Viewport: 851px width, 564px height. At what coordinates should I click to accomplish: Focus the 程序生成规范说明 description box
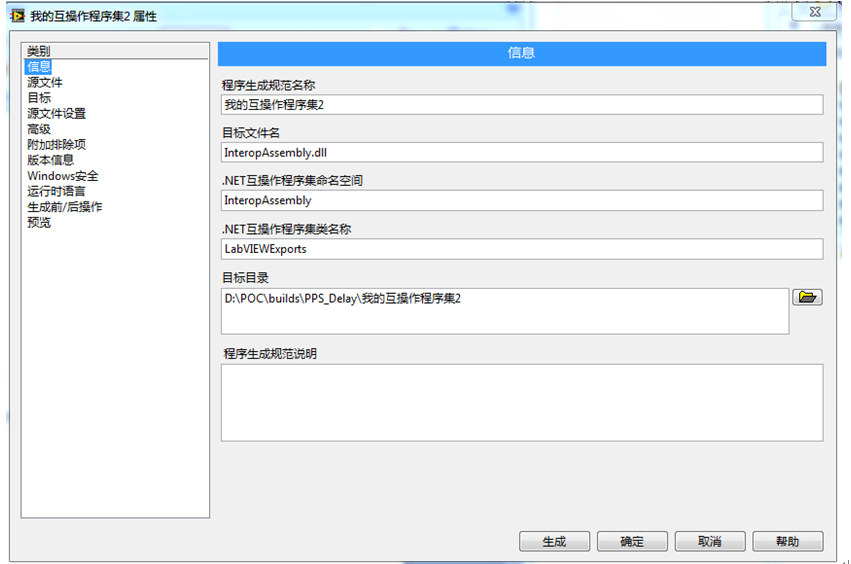522,403
